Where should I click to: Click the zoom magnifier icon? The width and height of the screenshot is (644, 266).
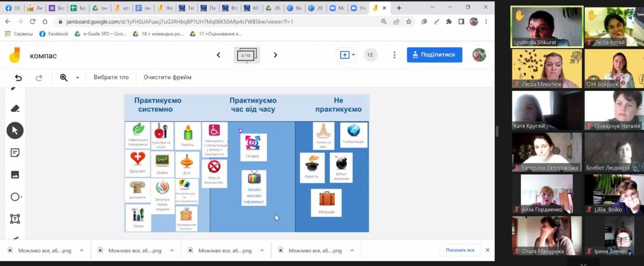point(64,77)
